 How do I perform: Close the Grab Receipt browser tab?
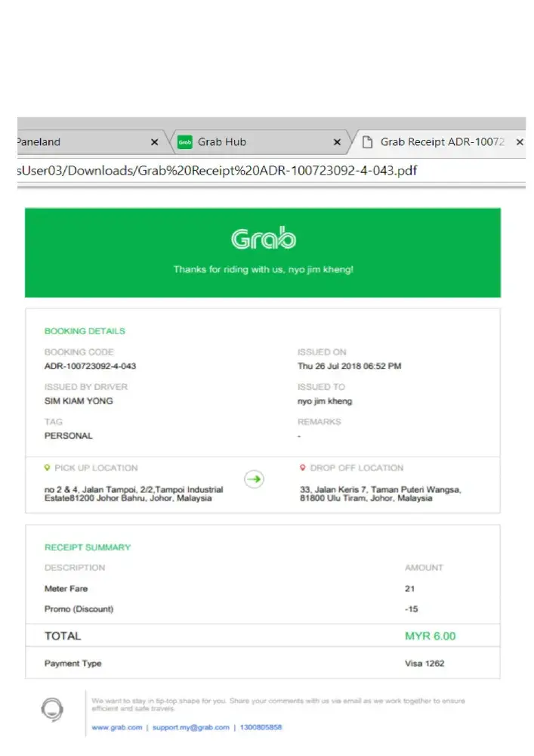tap(520, 142)
